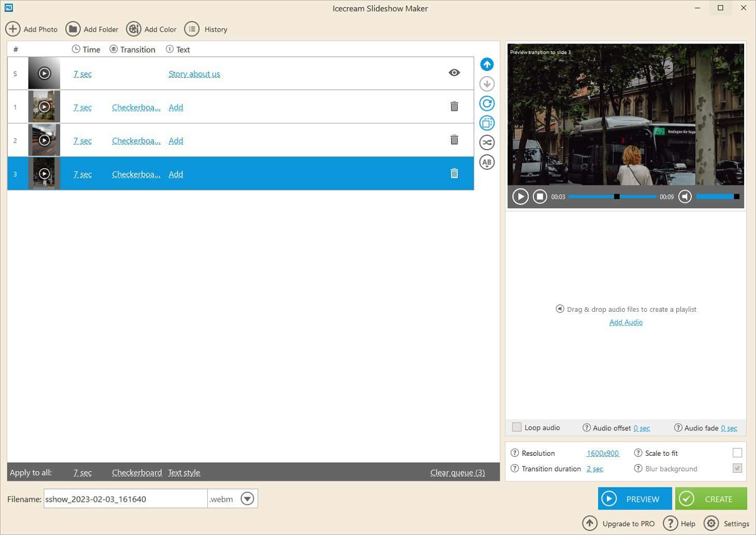Change Apply to all Checkerboard transition
Screen dimensions: 756x535
137,472
